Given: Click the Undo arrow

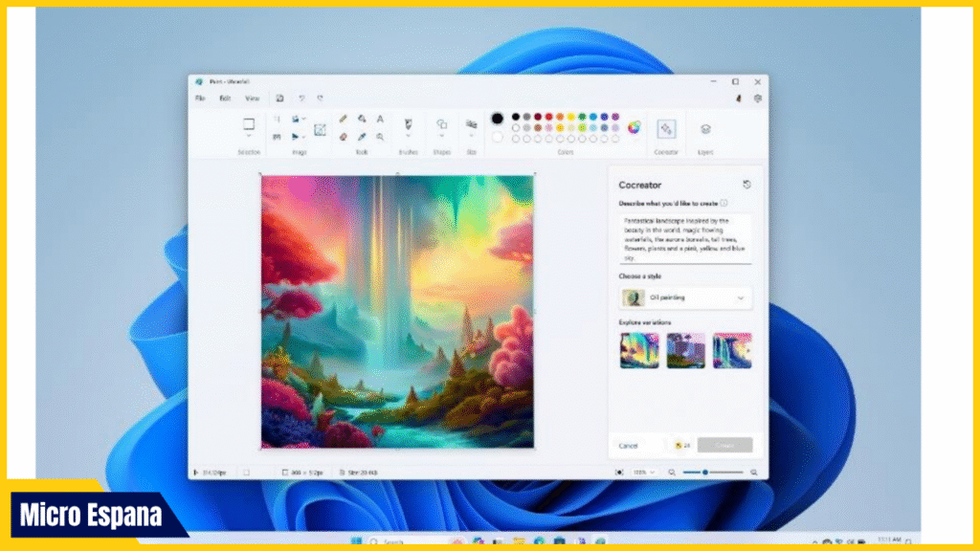Looking at the screenshot, I should [301, 98].
